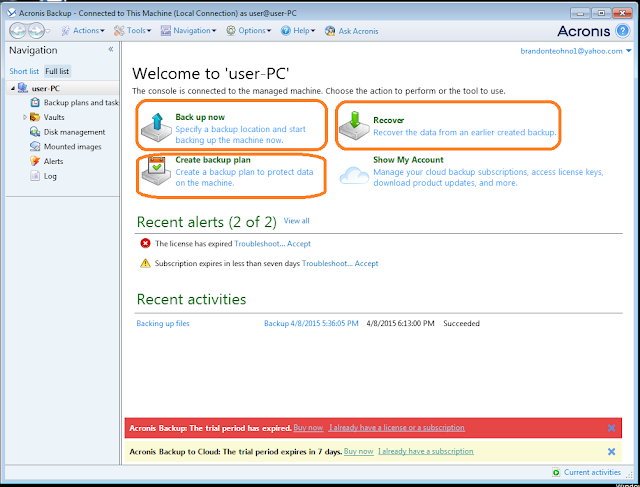Click the Create backup plan link
Viewport: 640px width, 487px height.
[x=213, y=160]
